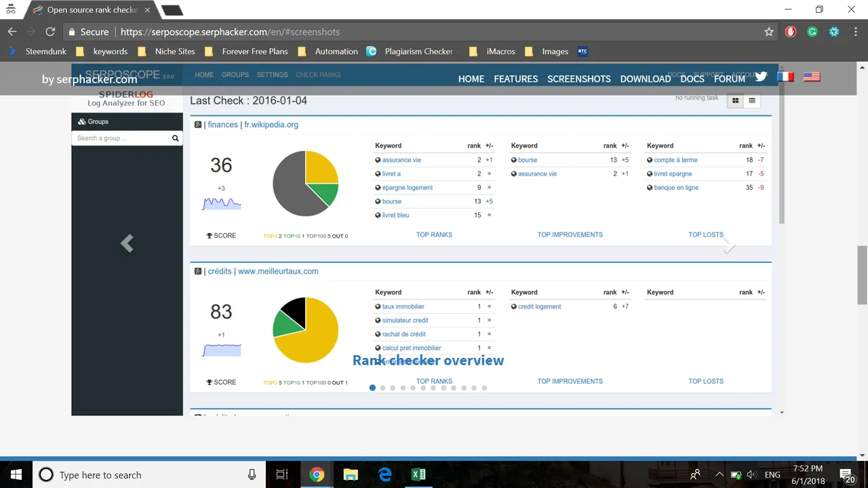The image size is (868, 488).
Task: Go to the white DOCS site menu item
Action: tap(692, 79)
